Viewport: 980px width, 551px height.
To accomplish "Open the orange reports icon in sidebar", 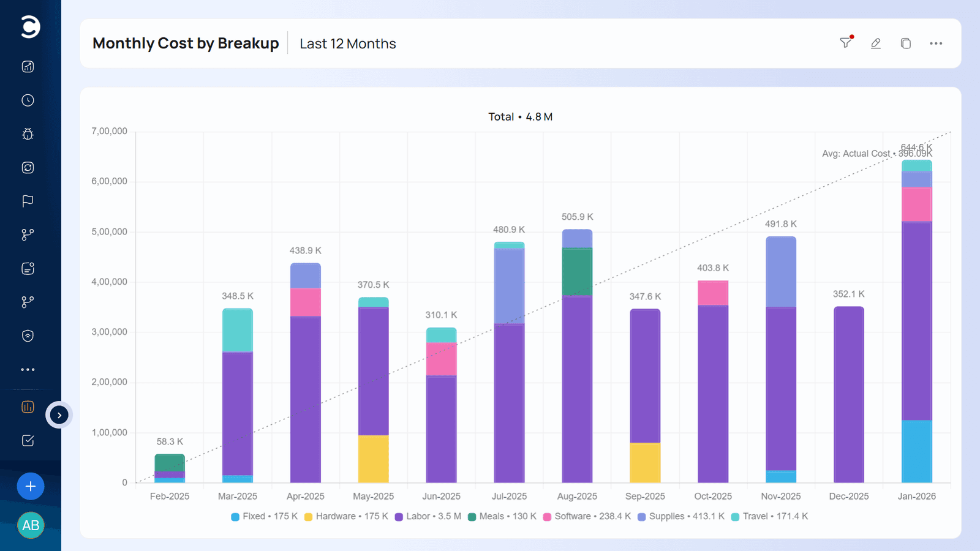I will pyautogui.click(x=28, y=407).
